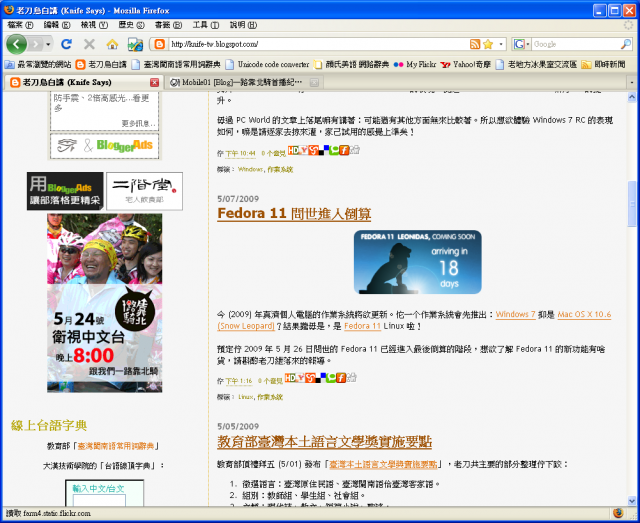Viewport: 640px width, 523px height.
Task: Click the Blogger site icon in address bar
Action: 160,44
